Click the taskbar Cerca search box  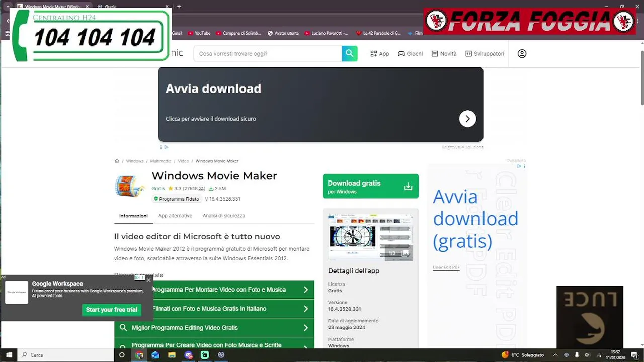[66, 355]
